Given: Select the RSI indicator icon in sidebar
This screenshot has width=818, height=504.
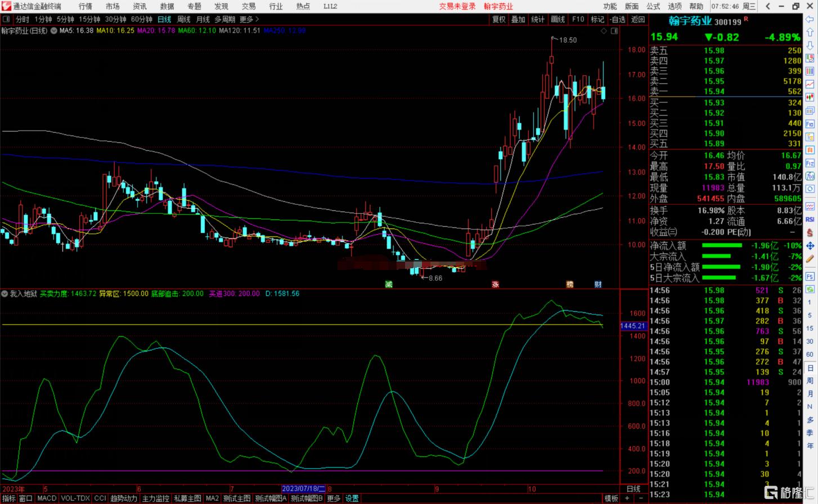Looking at the screenshot, I should click(x=810, y=219).
